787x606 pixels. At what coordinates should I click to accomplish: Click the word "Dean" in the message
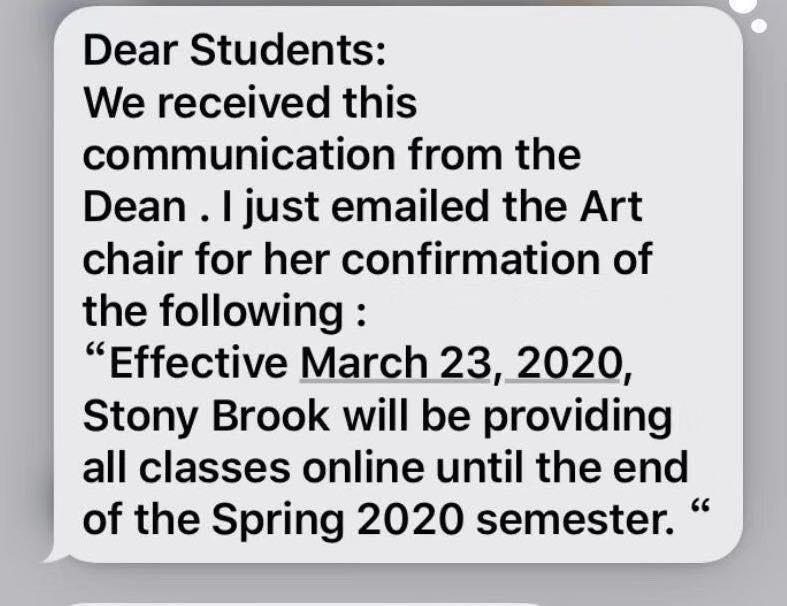point(131,207)
